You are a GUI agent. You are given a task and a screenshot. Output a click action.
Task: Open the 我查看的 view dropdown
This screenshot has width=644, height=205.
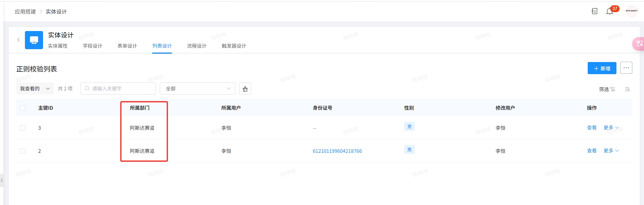[x=35, y=89]
